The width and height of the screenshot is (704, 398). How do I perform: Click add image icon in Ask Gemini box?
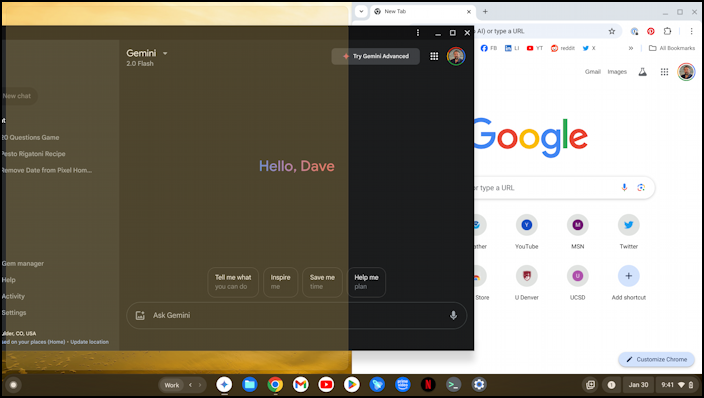coord(140,315)
